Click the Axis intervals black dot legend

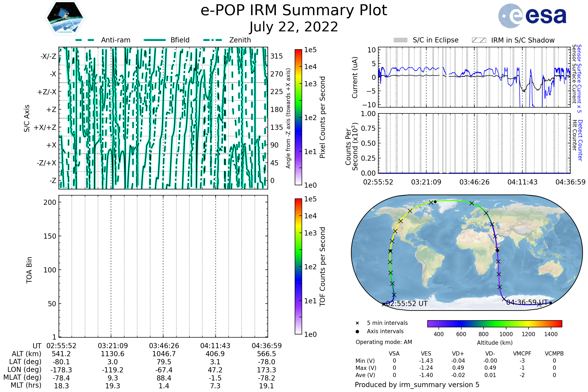(357, 331)
